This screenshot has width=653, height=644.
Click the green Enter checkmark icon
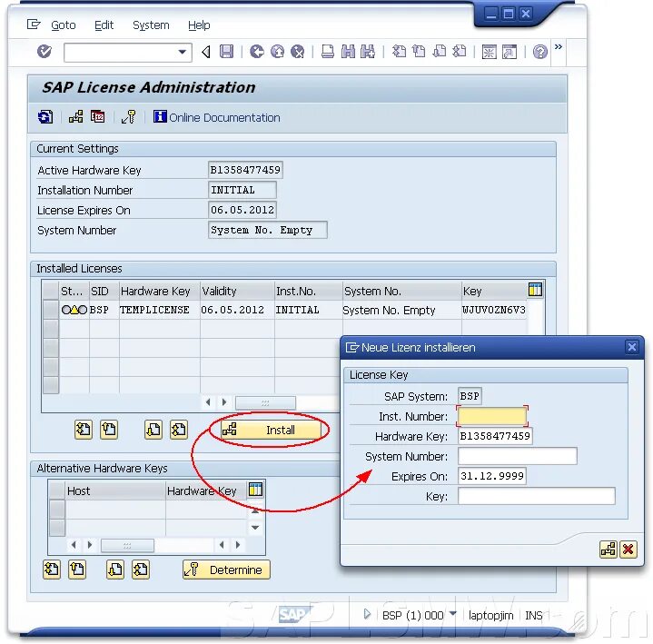(x=45, y=52)
